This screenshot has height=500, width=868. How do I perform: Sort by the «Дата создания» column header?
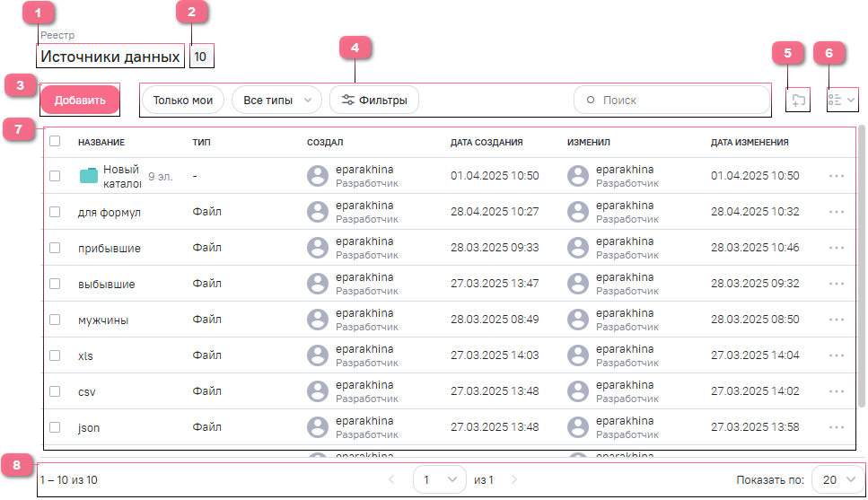pos(487,142)
